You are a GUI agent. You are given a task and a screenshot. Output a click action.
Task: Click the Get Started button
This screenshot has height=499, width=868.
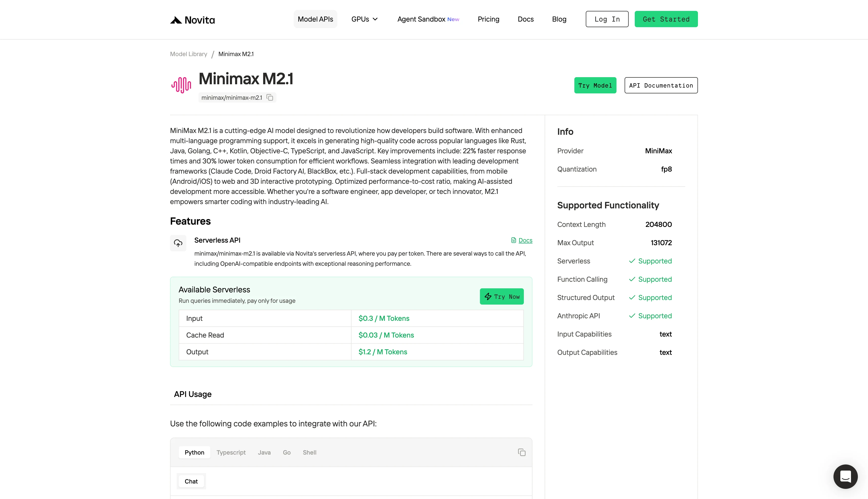pyautogui.click(x=666, y=19)
